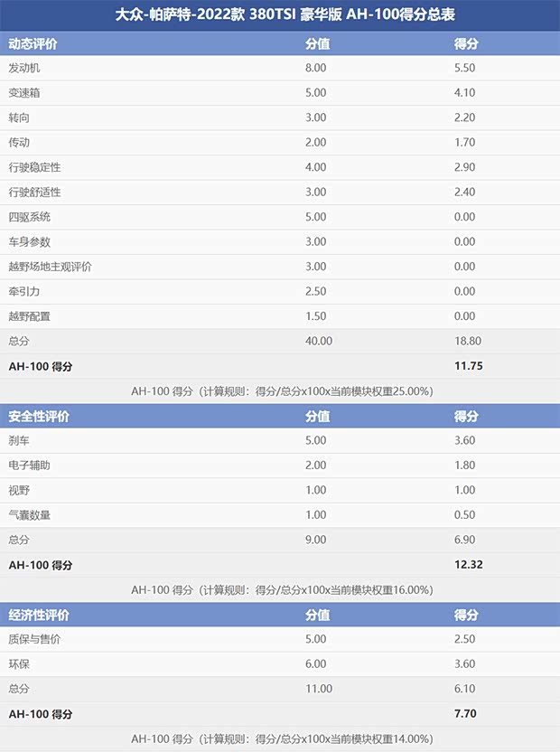Click the calculation rule note with 权重16.00%
The height and width of the screenshot is (752, 560).
(x=282, y=590)
